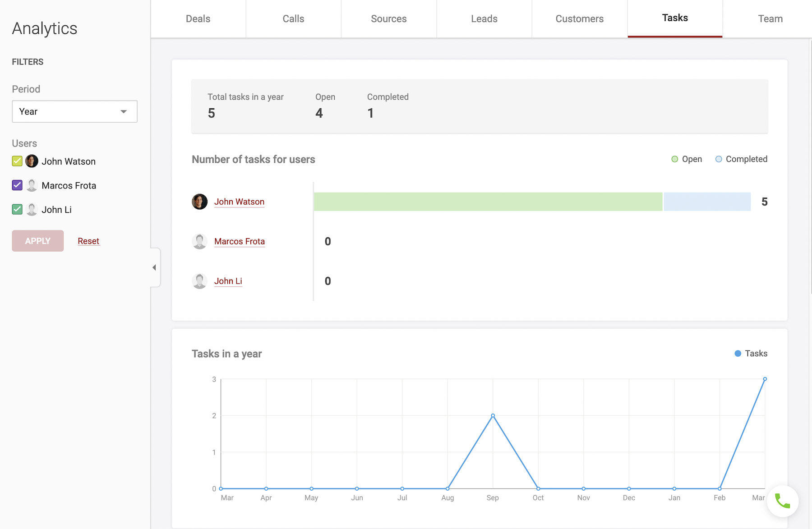The image size is (812, 529).
Task: Open the Customers tab
Action: 579,19
